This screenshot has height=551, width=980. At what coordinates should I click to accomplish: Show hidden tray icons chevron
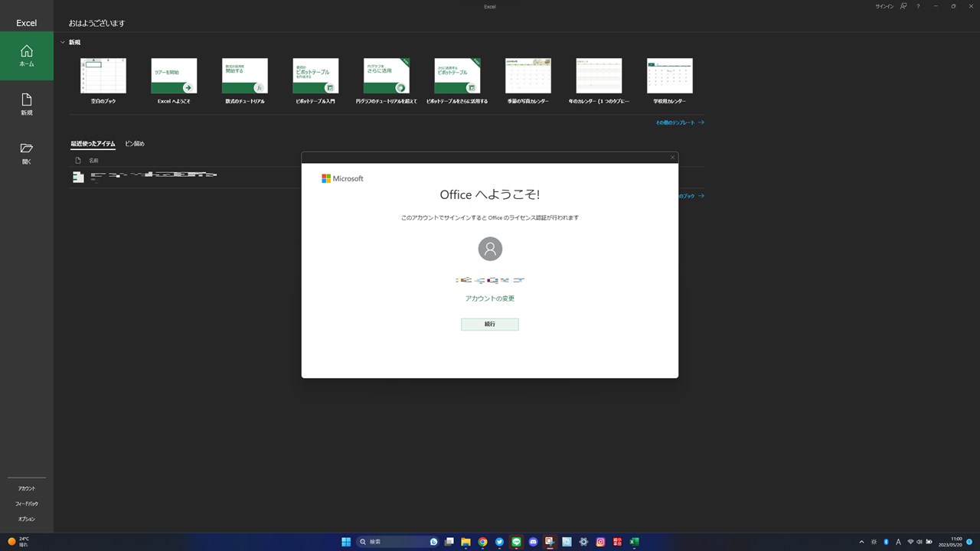pos(862,542)
